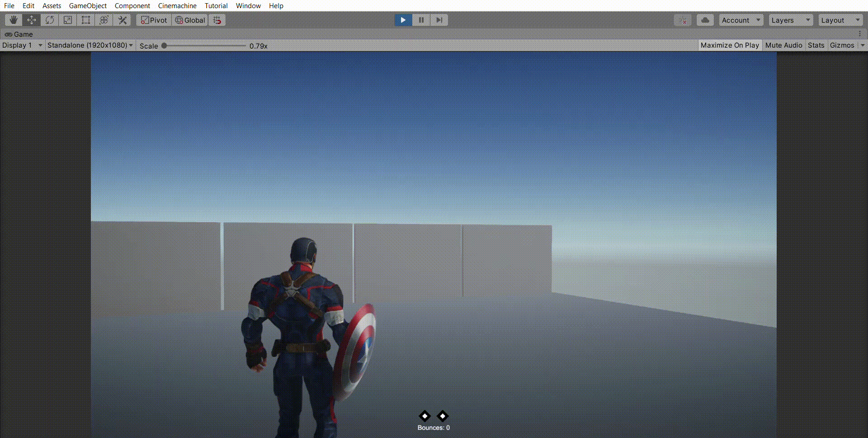Click the Scale slider handle
Screen dimensions: 868x438
click(x=164, y=46)
